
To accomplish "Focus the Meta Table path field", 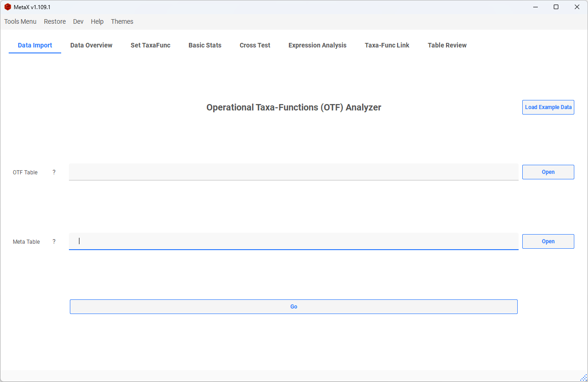I will tap(294, 241).
